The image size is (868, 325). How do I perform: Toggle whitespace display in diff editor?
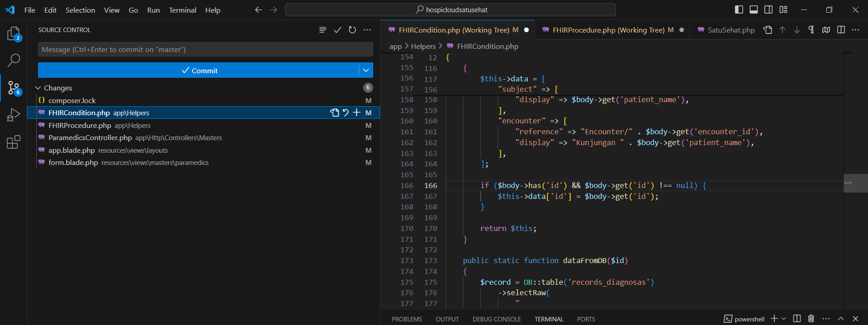[811, 30]
